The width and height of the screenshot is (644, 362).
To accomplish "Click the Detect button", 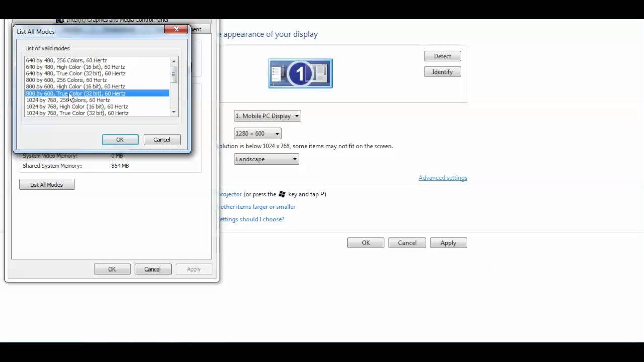I will point(442,56).
